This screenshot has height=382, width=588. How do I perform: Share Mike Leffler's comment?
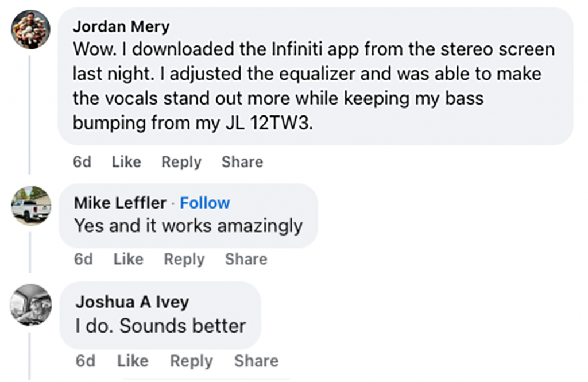246,260
